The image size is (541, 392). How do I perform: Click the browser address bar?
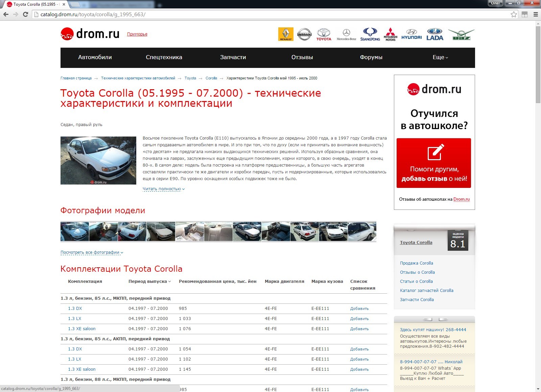tap(270, 14)
